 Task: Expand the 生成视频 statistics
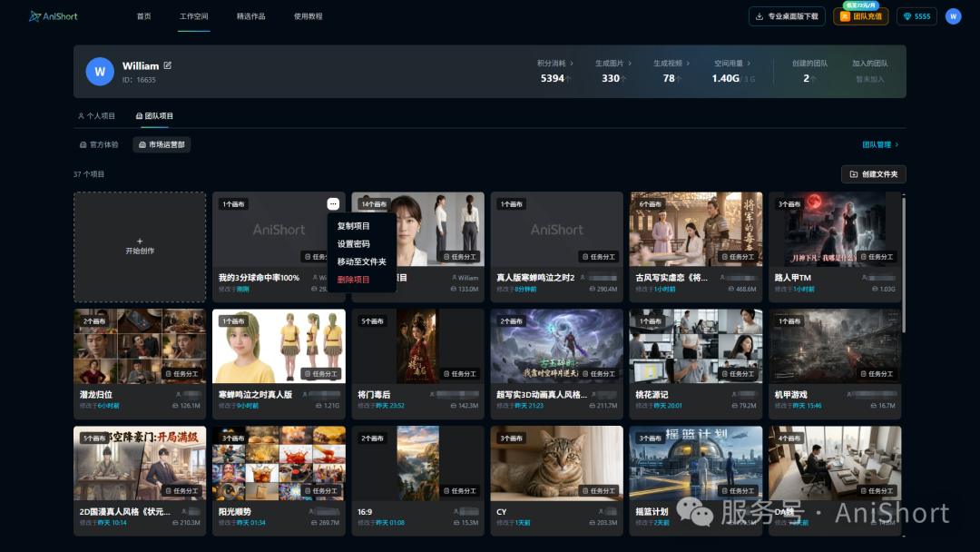671,64
